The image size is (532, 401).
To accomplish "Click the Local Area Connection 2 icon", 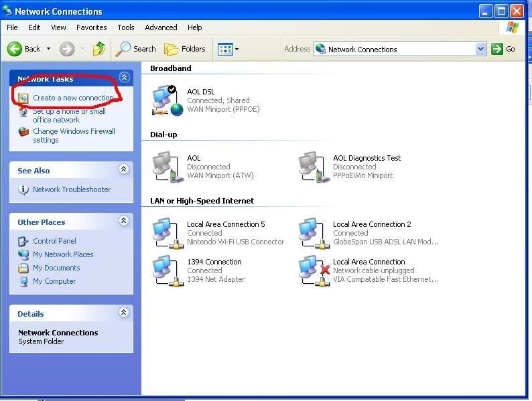I will click(312, 232).
